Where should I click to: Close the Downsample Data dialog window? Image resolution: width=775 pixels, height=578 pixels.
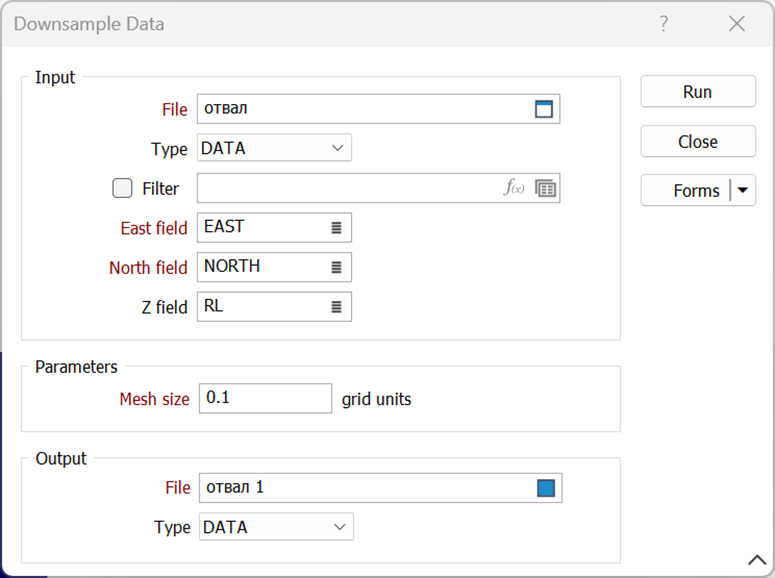tap(737, 24)
